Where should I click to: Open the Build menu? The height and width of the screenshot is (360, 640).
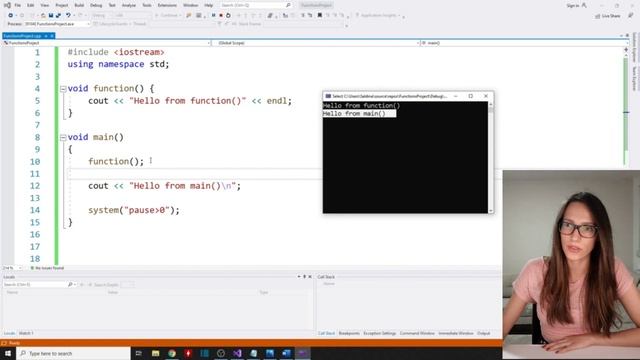[79, 5]
